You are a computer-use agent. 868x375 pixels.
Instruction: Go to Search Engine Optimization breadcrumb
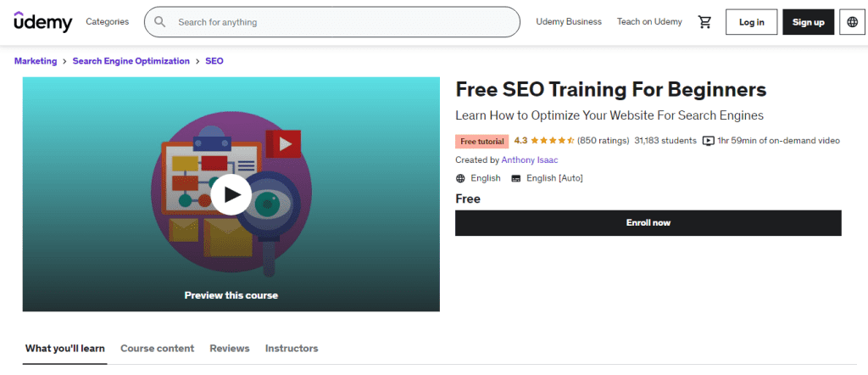131,61
